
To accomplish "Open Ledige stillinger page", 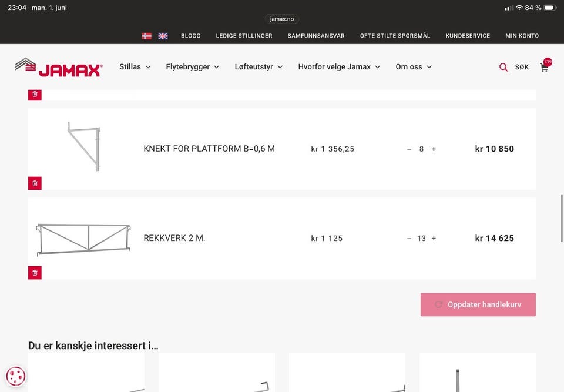I will (x=244, y=36).
